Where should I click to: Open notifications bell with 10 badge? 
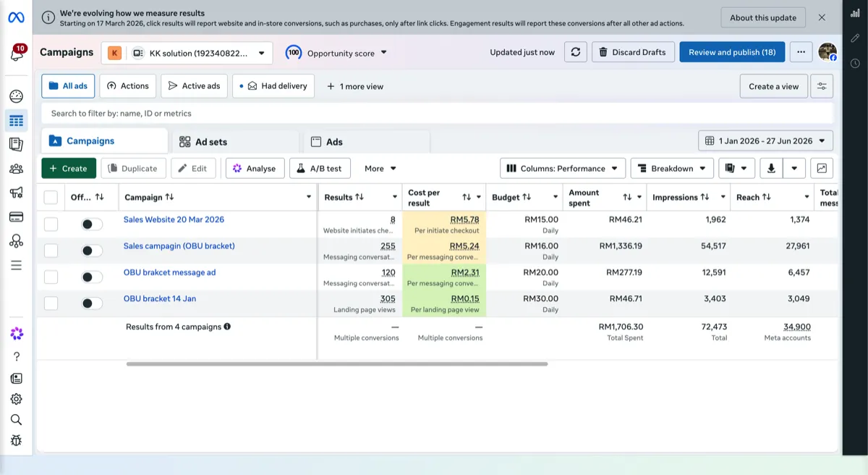[17, 54]
